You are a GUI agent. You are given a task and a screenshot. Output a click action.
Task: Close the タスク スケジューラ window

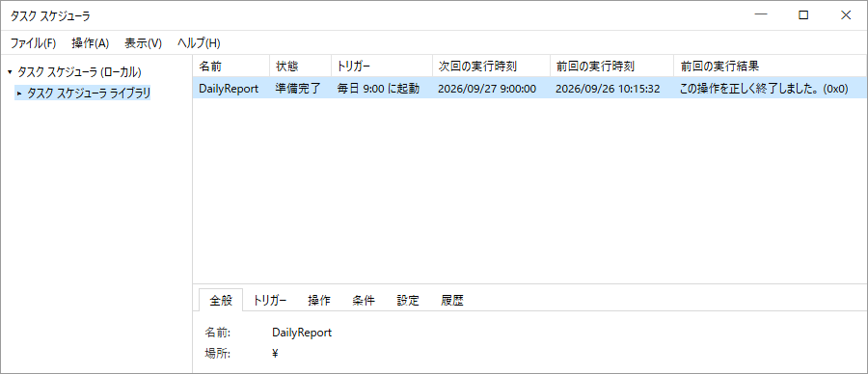(x=846, y=15)
